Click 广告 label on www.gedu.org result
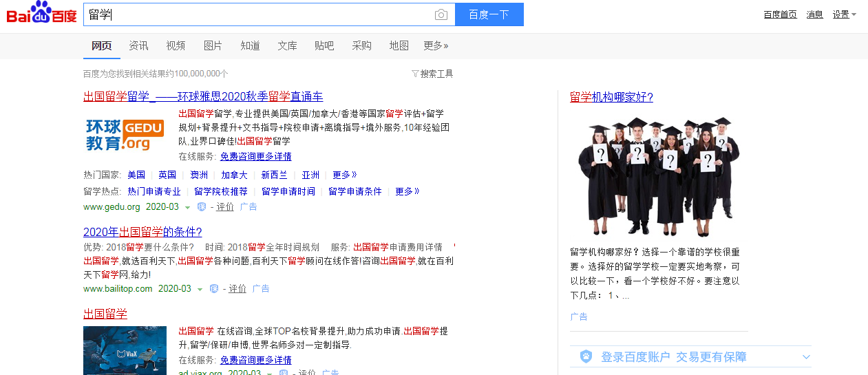 (248, 206)
